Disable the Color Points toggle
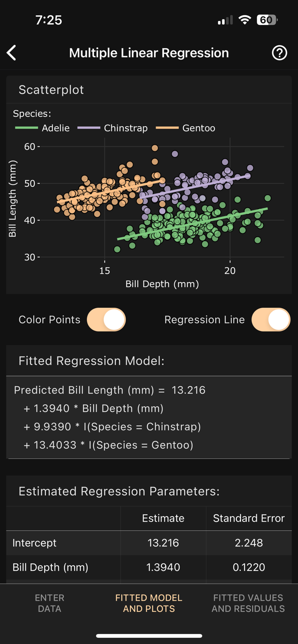 [106, 319]
